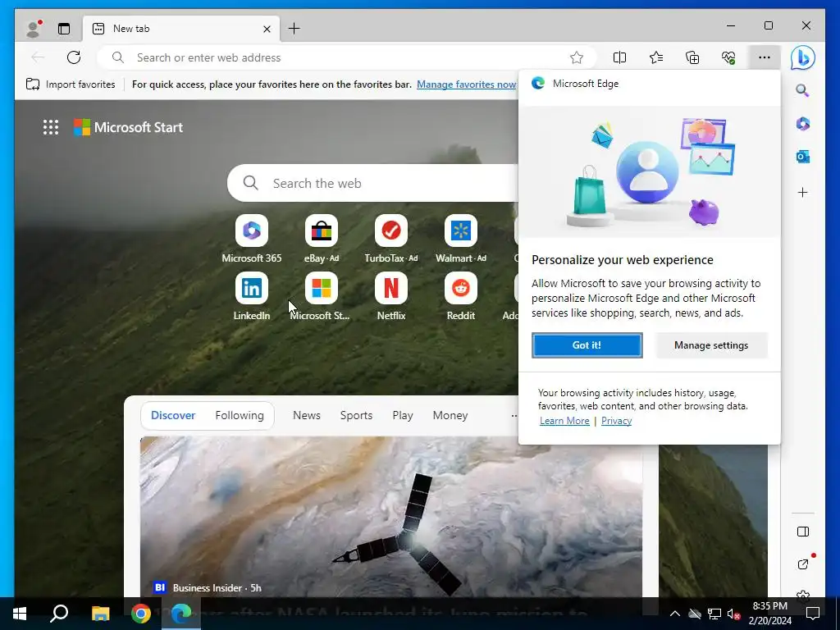Switch to the News tab

307,415
